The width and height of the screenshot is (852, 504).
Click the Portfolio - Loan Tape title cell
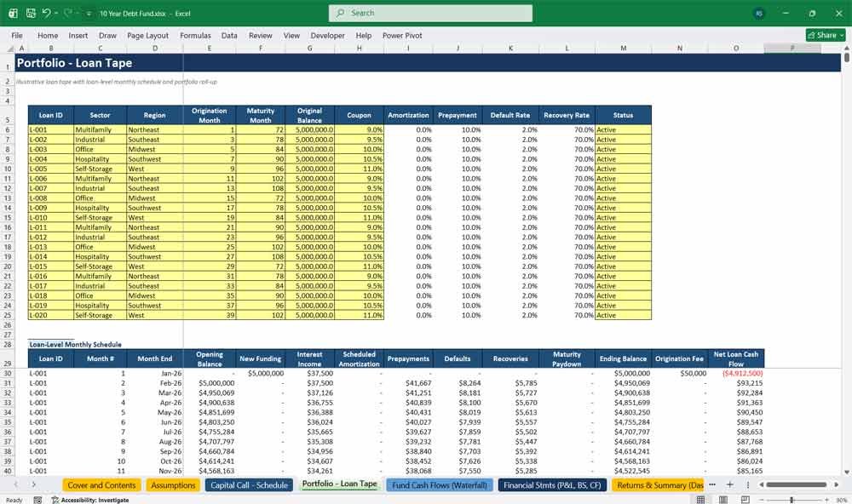(x=74, y=63)
